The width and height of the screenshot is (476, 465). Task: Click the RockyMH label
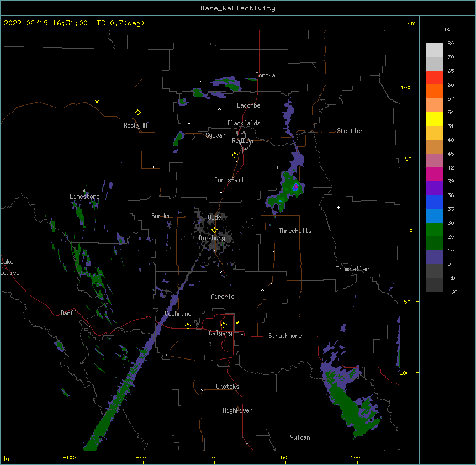tap(135, 125)
